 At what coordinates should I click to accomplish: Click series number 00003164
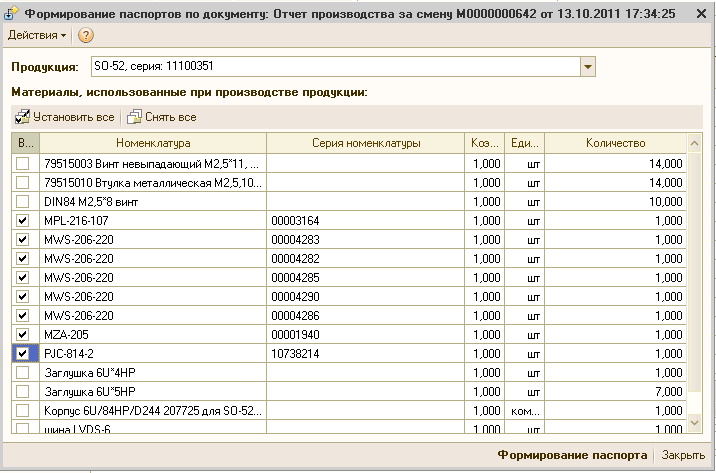tap(295, 221)
